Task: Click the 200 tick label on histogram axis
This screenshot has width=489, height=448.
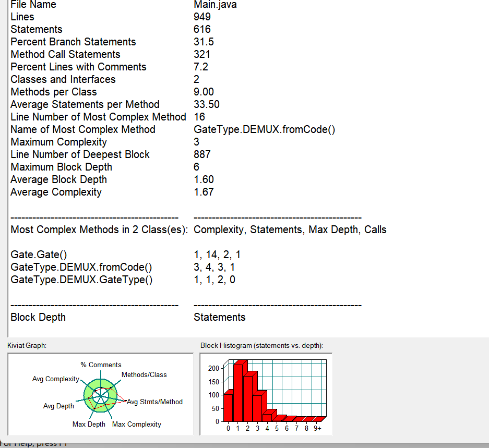Action: (x=213, y=368)
